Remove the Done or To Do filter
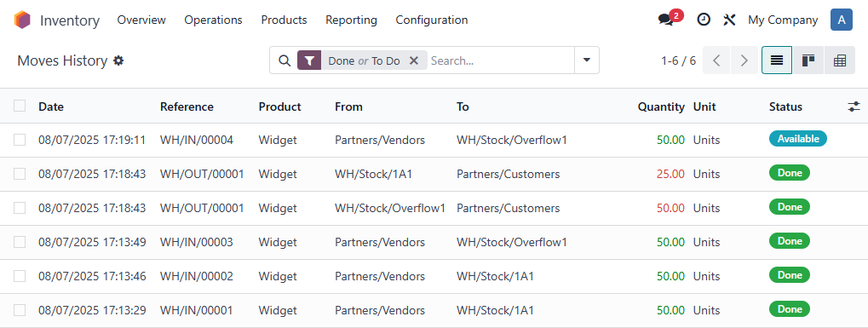Viewport: 868px width, 328px height. pyautogui.click(x=413, y=61)
